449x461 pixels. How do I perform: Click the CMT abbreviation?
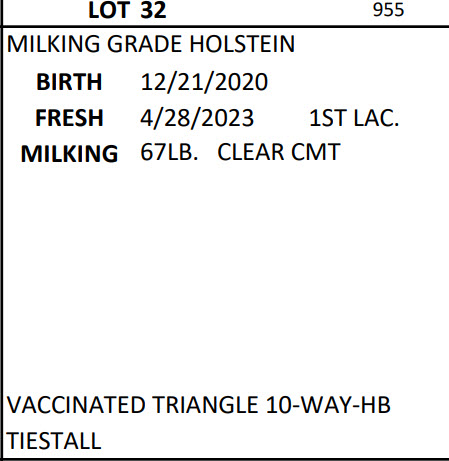[316, 152]
